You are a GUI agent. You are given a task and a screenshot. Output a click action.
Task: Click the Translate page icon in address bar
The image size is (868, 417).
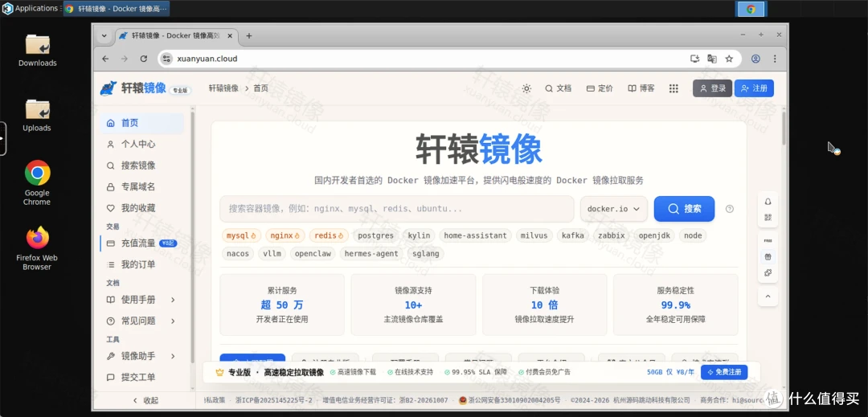pyautogui.click(x=712, y=59)
